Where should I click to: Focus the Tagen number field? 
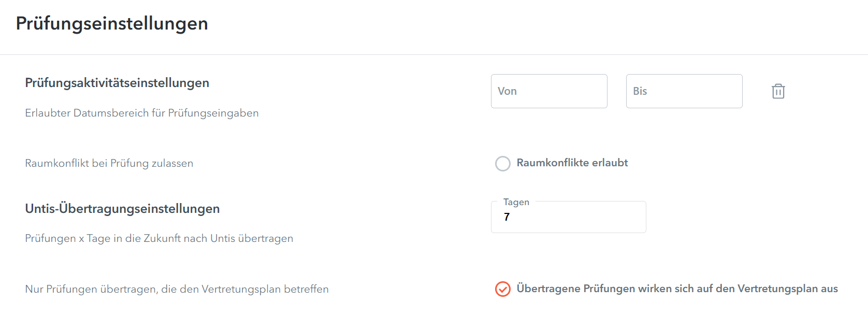pyautogui.click(x=568, y=217)
